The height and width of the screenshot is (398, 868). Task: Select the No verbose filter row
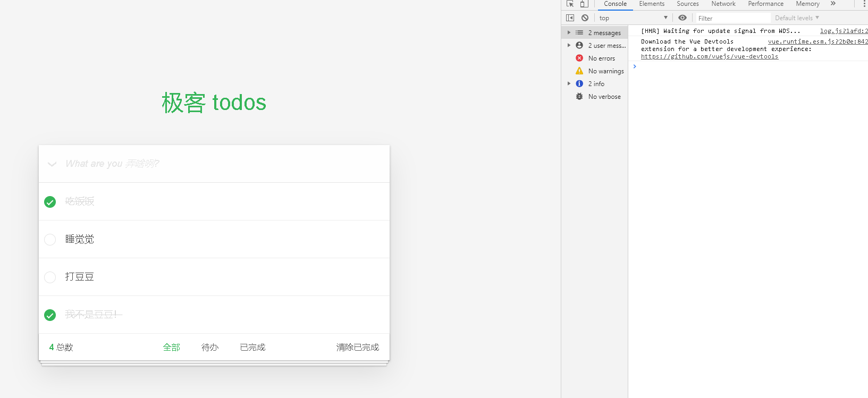coord(604,97)
